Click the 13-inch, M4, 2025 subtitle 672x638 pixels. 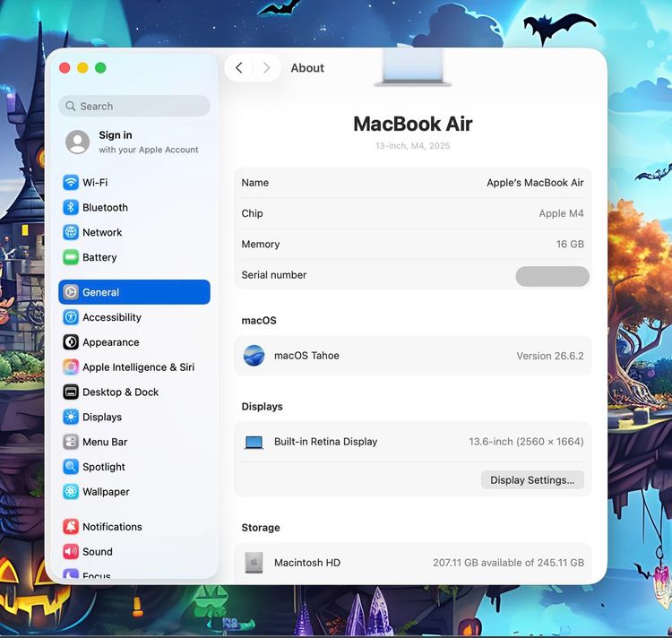(x=413, y=146)
